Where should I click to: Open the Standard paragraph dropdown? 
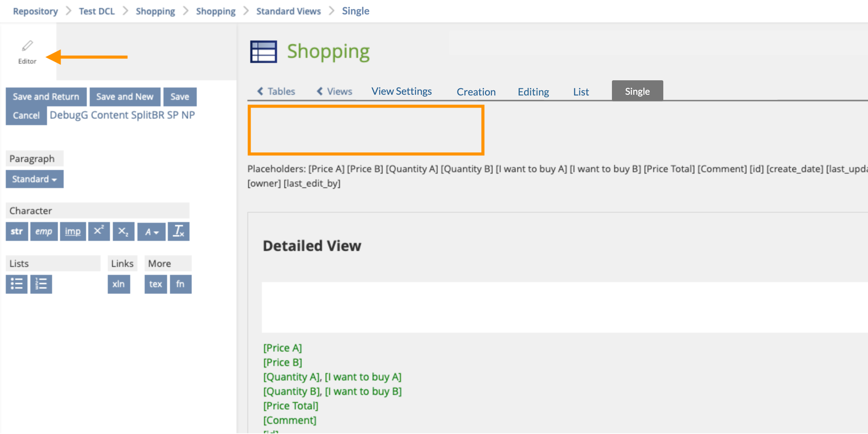pos(34,179)
